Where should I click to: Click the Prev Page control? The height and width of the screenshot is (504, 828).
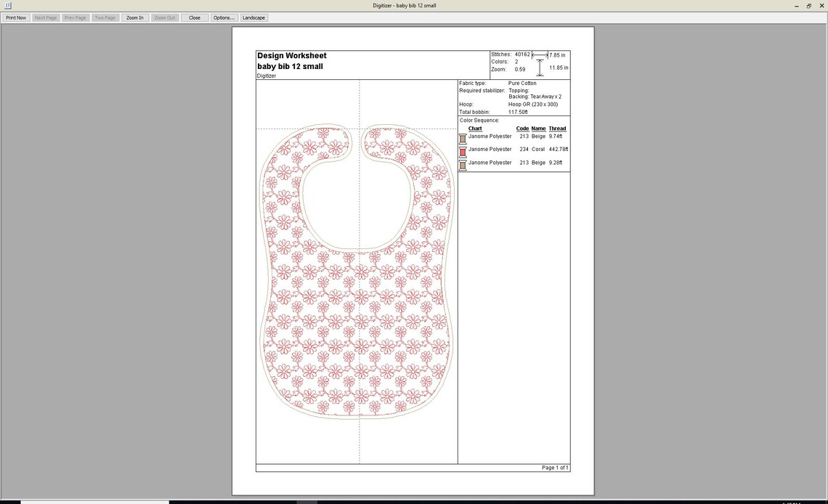pos(75,17)
